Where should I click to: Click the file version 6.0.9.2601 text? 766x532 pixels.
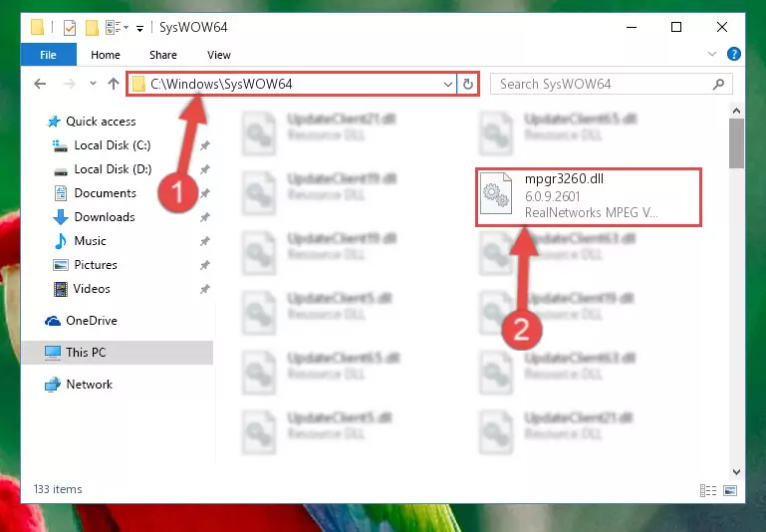tap(553, 196)
